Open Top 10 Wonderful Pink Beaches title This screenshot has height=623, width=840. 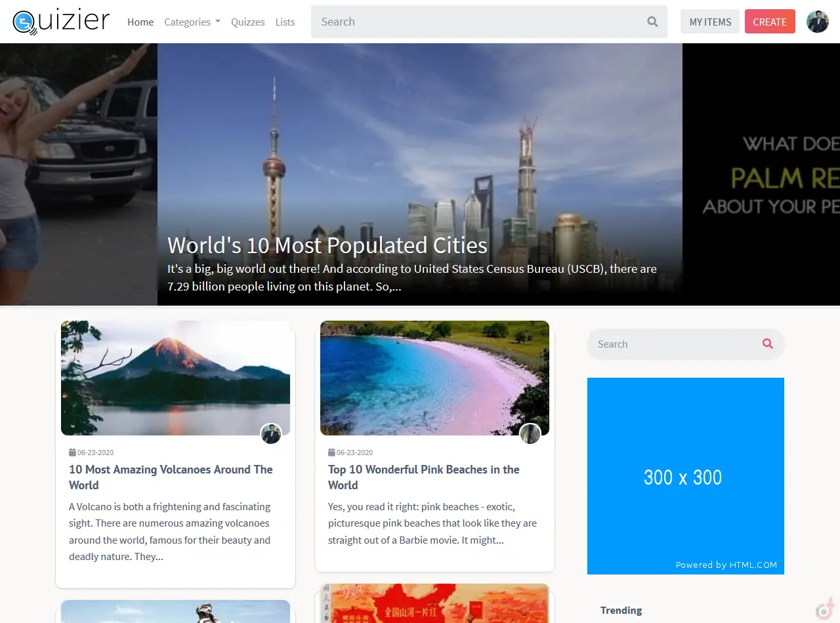click(x=423, y=477)
